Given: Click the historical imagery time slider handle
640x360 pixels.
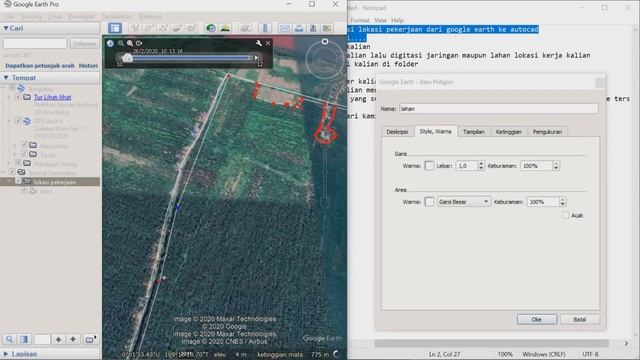Looking at the screenshot, I should 127,58.
